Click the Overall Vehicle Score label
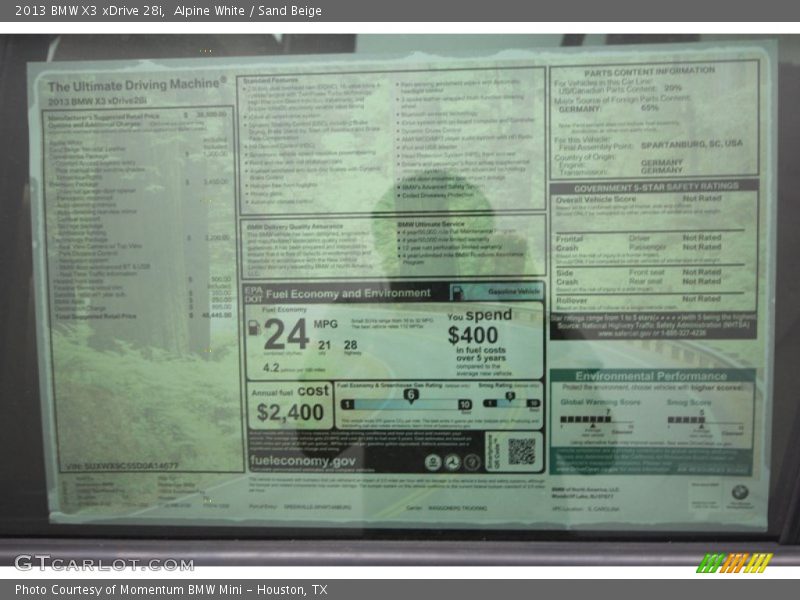Viewport: 800px width, 600px height. 596,199
